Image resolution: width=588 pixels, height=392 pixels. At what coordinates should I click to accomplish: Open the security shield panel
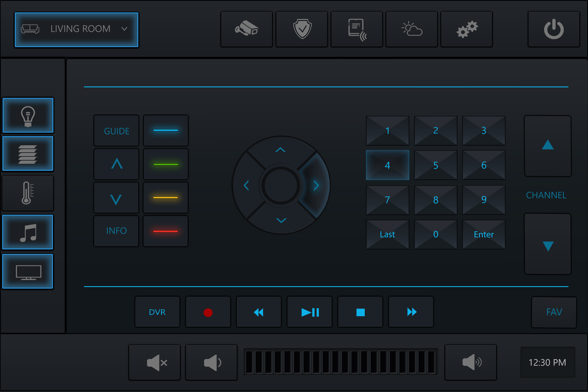pos(302,29)
